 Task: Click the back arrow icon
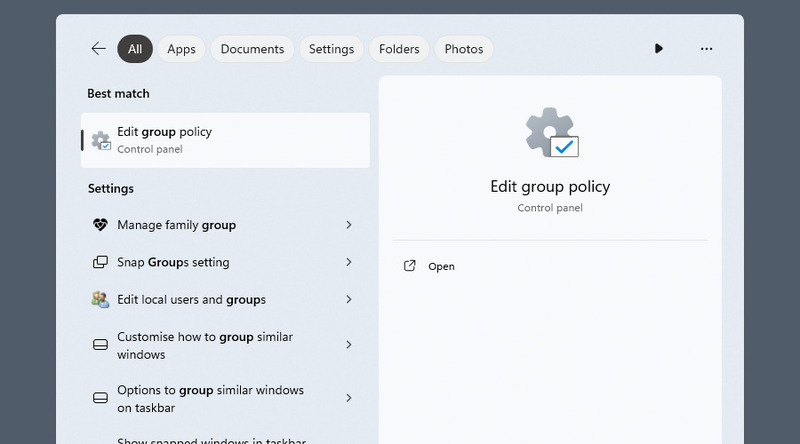click(98, 49)
